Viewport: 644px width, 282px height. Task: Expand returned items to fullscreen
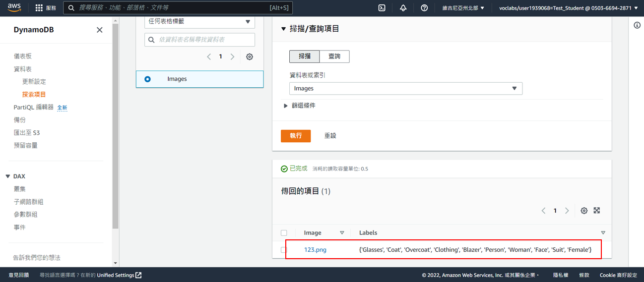[x=597, y=210]
